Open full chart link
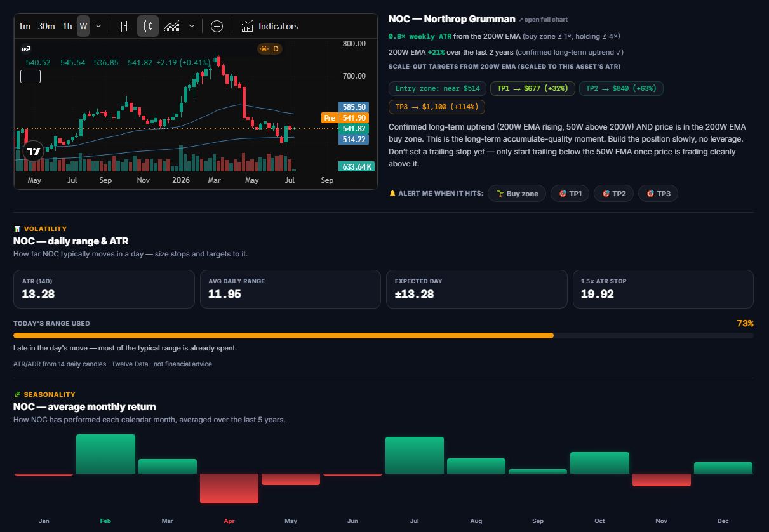The image size is (769, 532). click(x=543, y=20)
